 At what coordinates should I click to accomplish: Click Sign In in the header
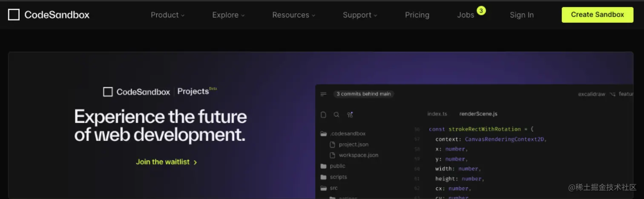[522, 15]
